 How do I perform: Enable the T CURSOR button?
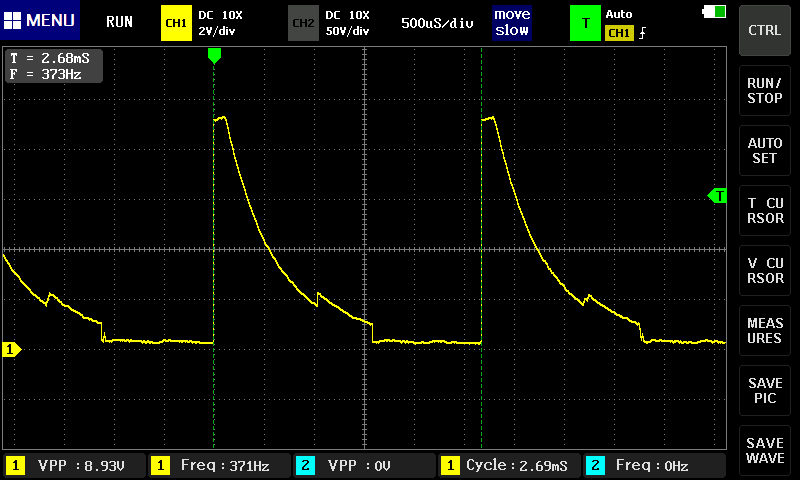[764, 210]
